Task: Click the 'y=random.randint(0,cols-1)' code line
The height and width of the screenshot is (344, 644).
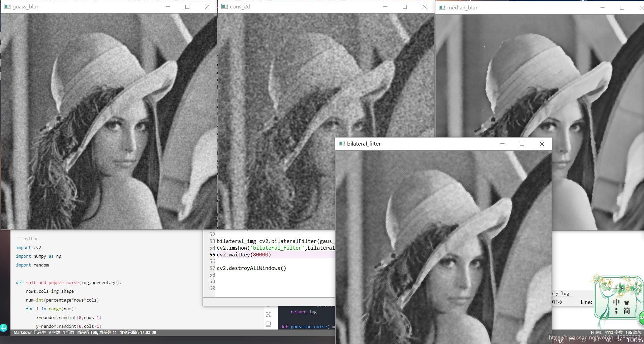Action: (68, 326)
